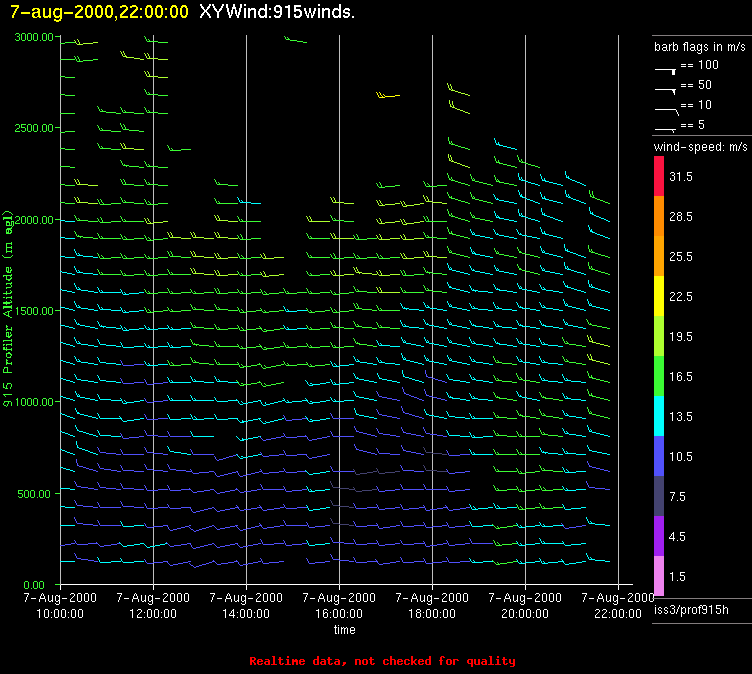Select the yellow 22.5 wind-speed color swatch
The height and width of the screenshot is (674, 752).
pos(659,296)
